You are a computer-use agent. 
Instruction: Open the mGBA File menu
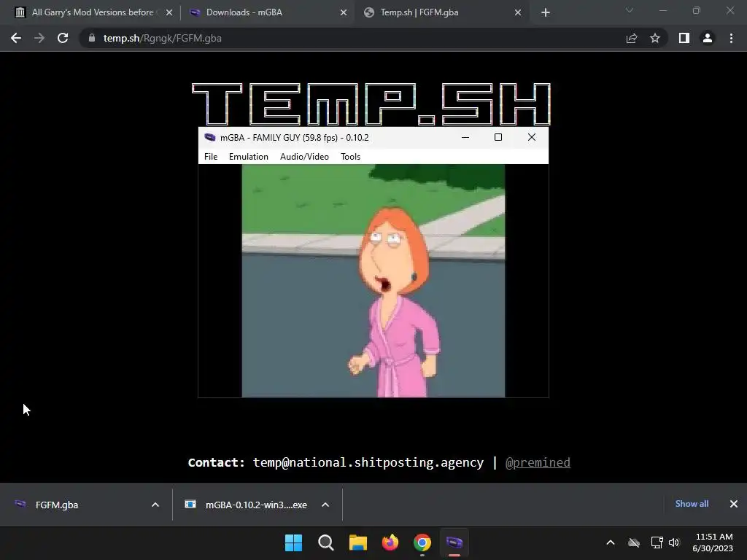pos(211,157)
